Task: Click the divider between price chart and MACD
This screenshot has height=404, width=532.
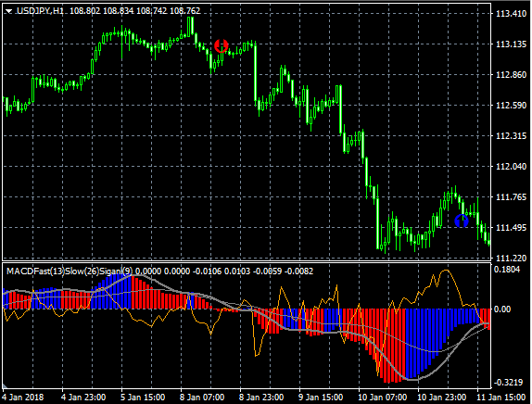Action: coord(247,261)
